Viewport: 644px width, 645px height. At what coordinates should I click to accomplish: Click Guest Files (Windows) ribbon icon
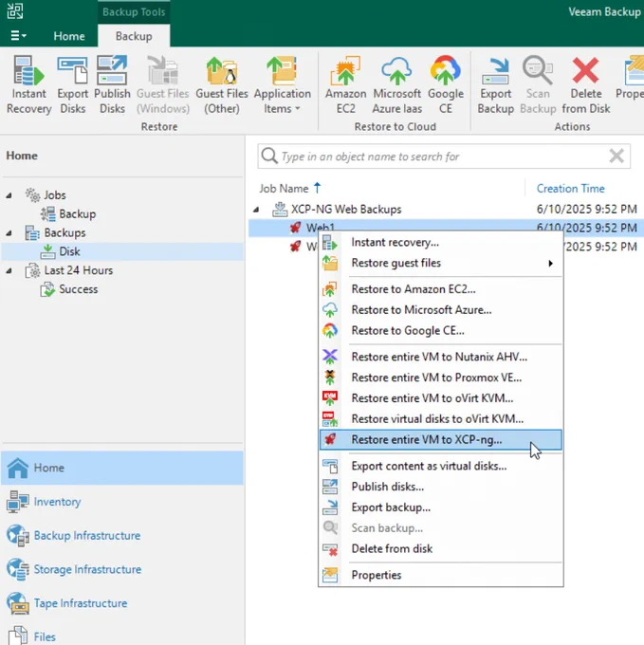[x=163, y=84]
